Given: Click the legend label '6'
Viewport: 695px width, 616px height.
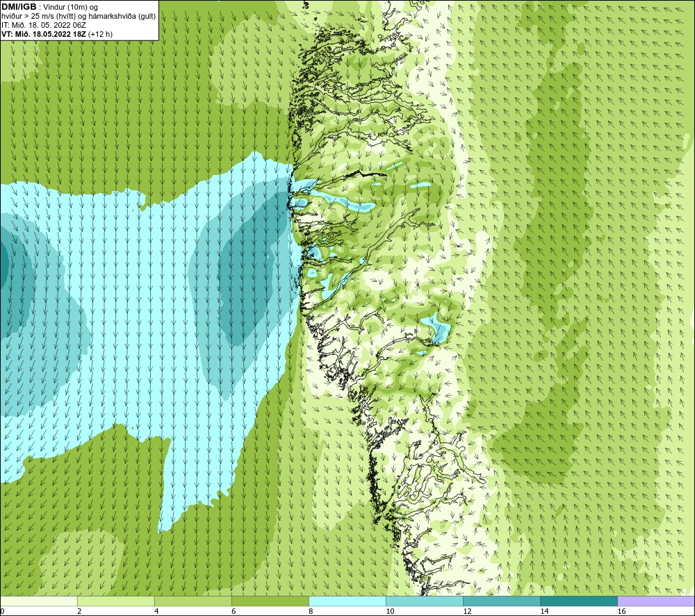Looking at the screenshot, I should pos(234,611).
